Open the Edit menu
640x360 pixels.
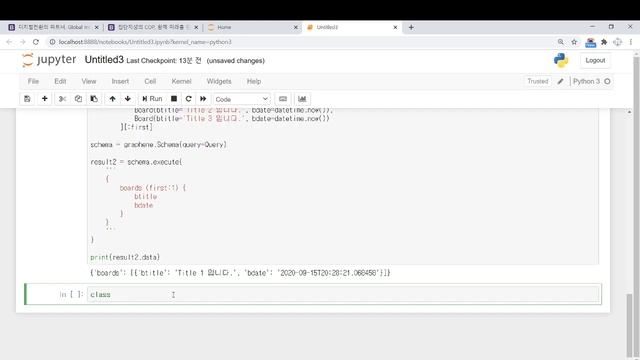click(60, 81)
